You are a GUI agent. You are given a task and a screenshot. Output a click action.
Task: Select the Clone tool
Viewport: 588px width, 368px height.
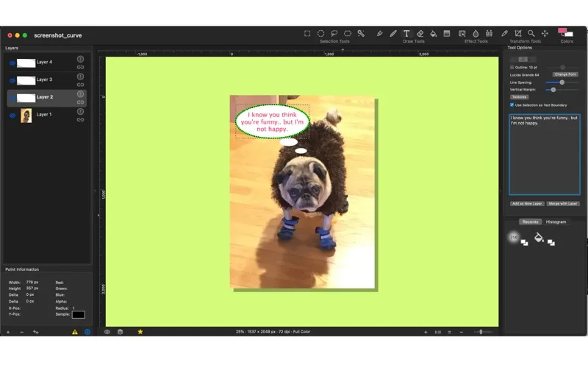[x=489, y=33]
